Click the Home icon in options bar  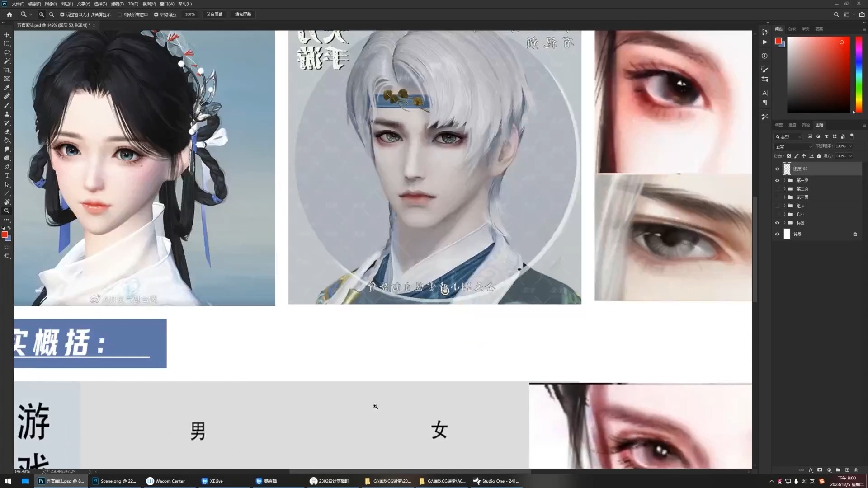(x=9, y=14)
